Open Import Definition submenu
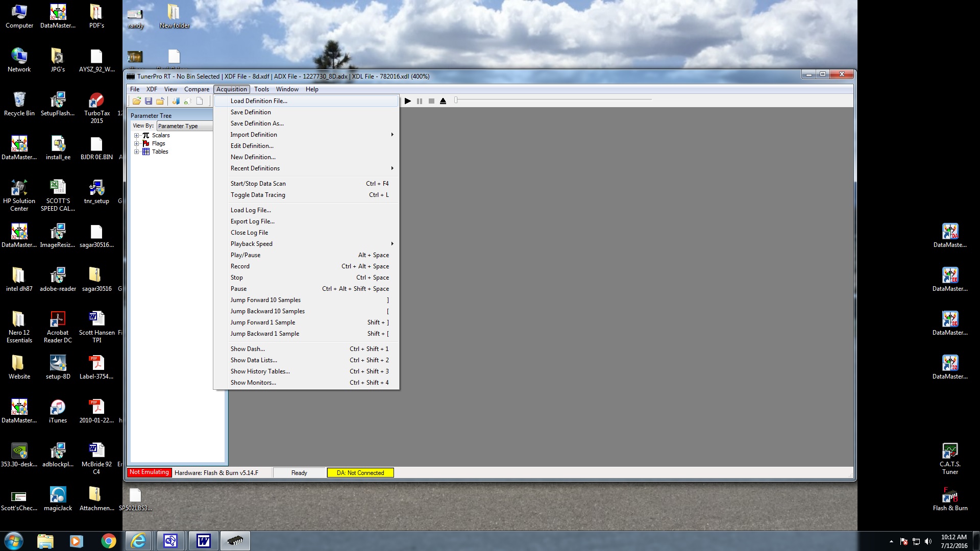The width and height of the screenshot is (980, 551). point(306,135)
